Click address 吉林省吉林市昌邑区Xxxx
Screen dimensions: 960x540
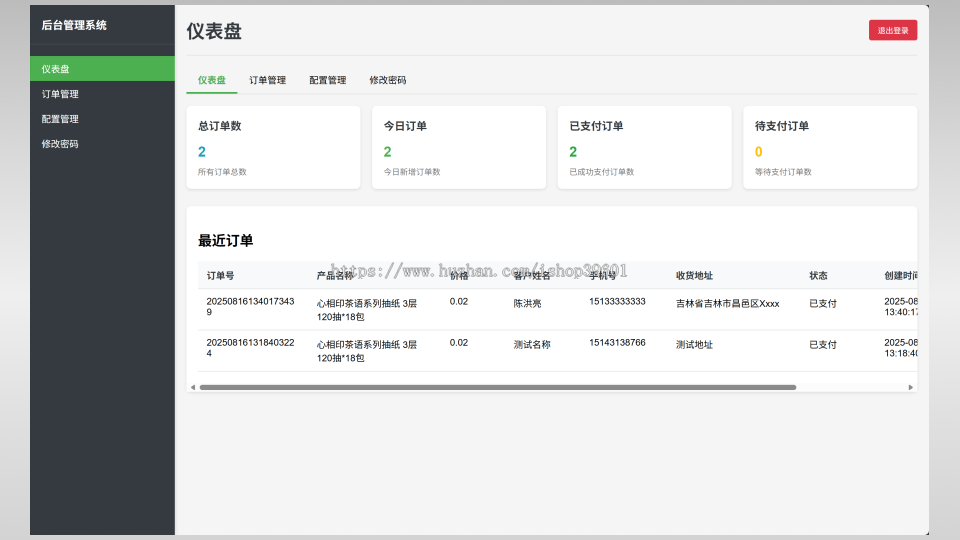pos(727,304)
